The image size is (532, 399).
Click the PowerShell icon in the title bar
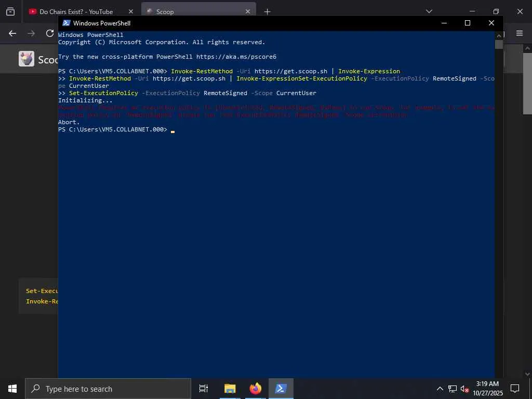coord(66,23)
